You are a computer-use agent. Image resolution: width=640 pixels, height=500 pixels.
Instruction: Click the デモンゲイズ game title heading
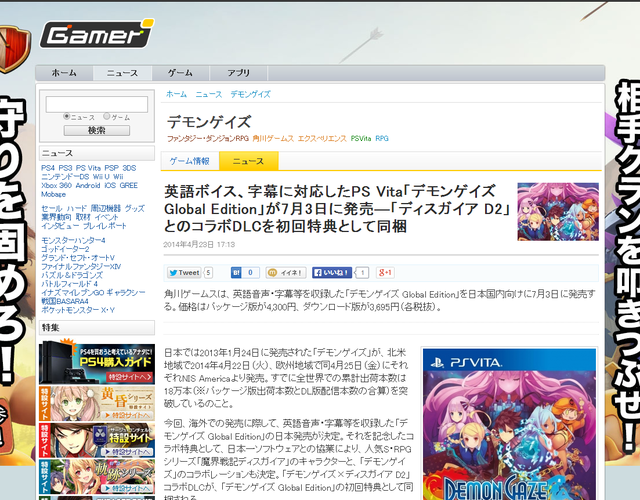209,122
